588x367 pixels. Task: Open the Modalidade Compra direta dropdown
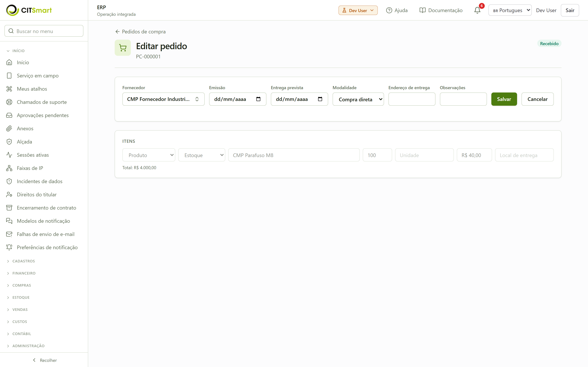[x=358, y=99]
